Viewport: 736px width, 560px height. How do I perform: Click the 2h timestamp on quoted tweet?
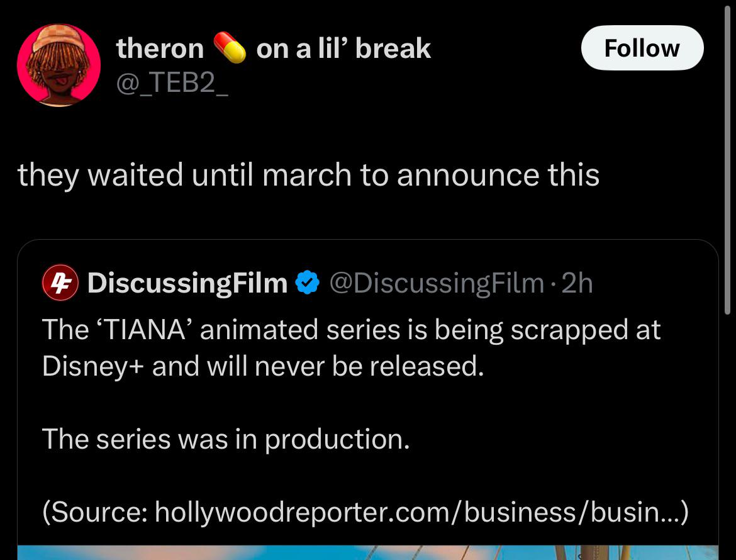tap(577, 284)
